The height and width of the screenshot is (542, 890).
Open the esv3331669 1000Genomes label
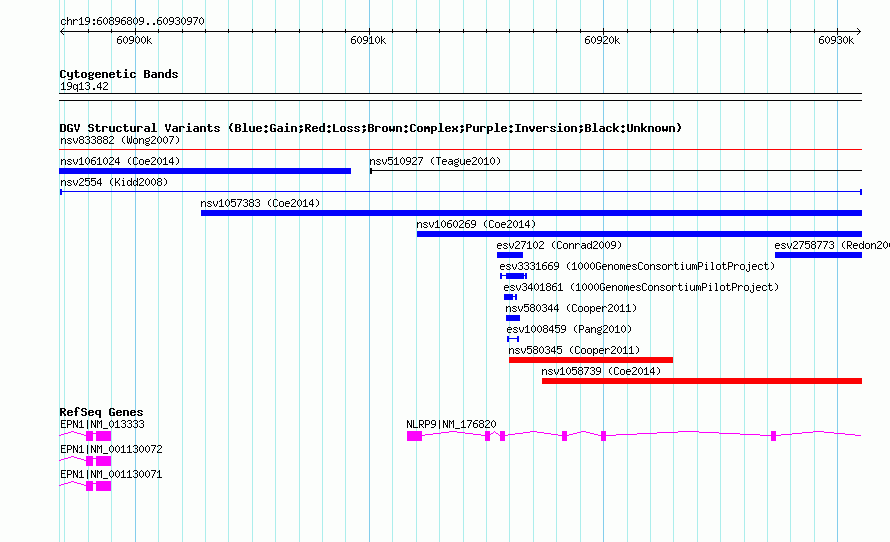click(637, 266)
